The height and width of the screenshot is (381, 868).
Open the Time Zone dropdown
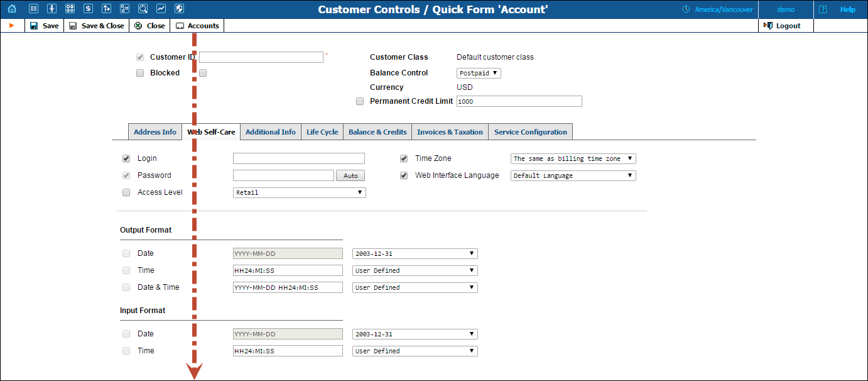(x=573, y=158)
